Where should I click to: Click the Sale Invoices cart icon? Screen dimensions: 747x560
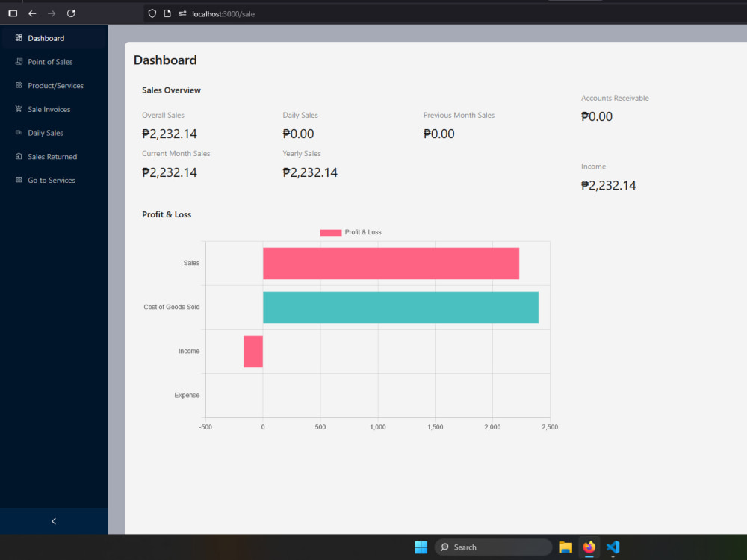[x=19, y=108]
